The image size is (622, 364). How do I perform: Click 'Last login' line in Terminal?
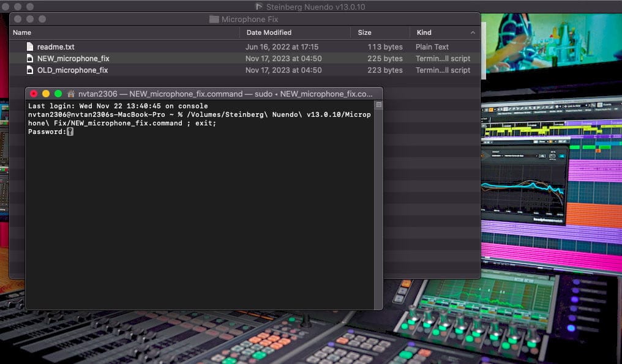coord(118,106)
